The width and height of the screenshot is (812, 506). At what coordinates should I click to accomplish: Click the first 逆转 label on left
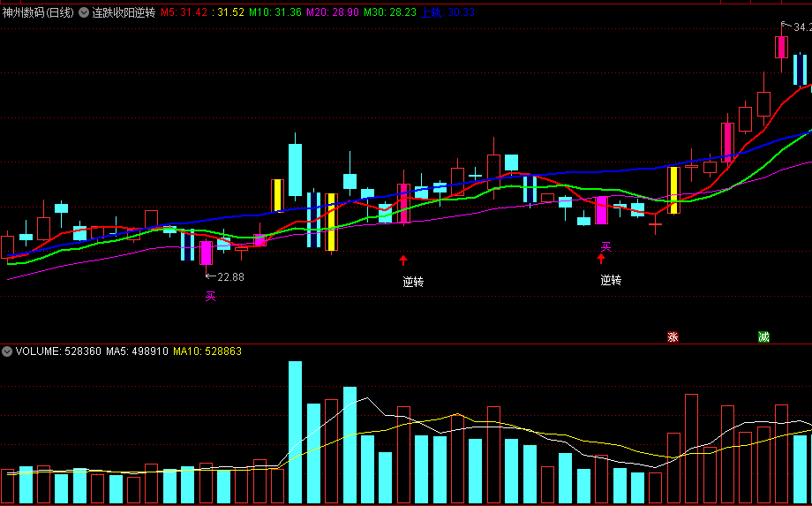(x=413, y=283)
